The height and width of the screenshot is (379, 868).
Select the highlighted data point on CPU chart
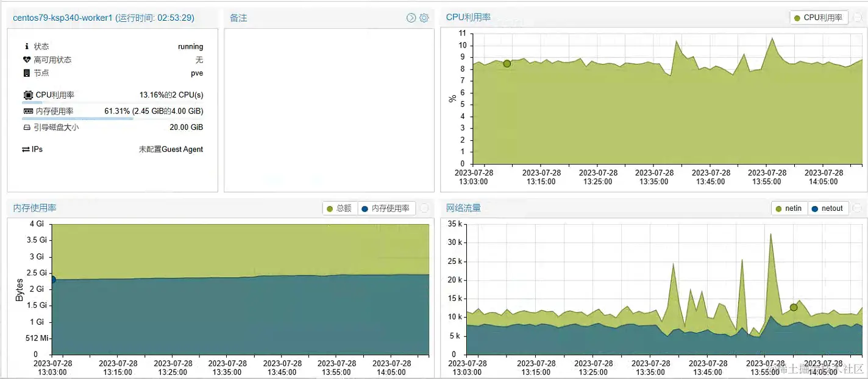point(507,64)
